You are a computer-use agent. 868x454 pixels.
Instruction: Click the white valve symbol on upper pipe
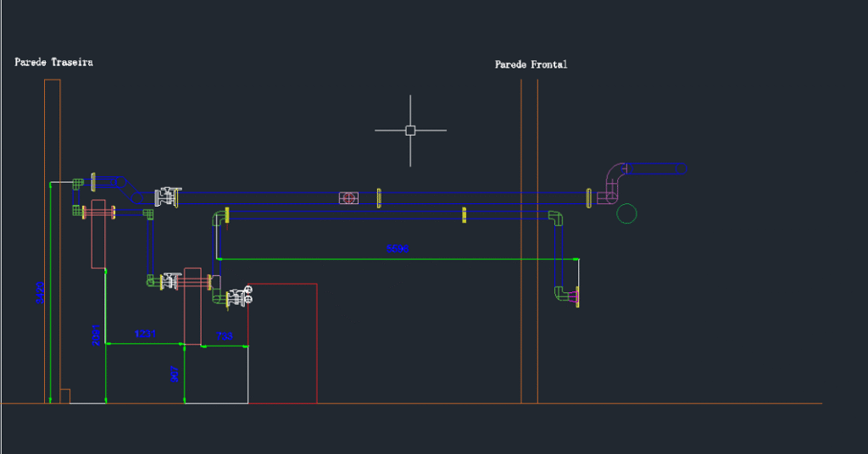pos(167,197)
